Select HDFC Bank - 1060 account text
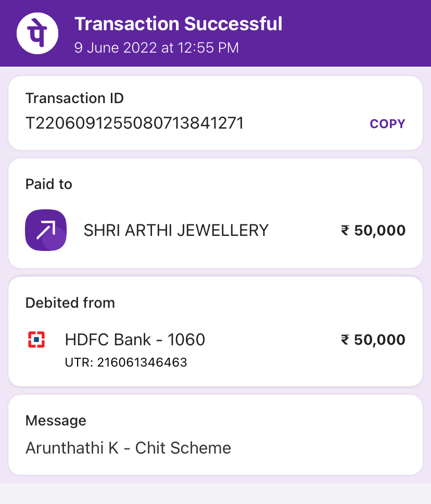The width and height of the screenshot is (431, 504). (x=135, y=339)
